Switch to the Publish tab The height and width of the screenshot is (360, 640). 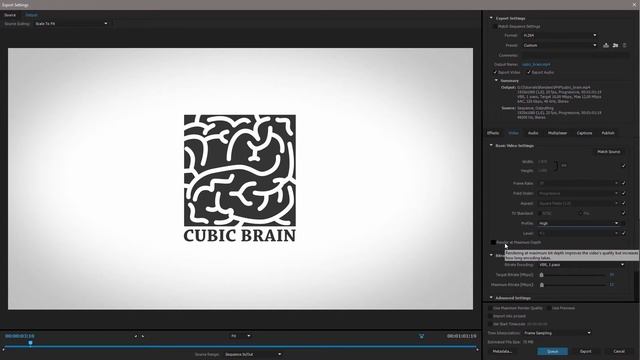pyautogui.click(x=608, y=133)
